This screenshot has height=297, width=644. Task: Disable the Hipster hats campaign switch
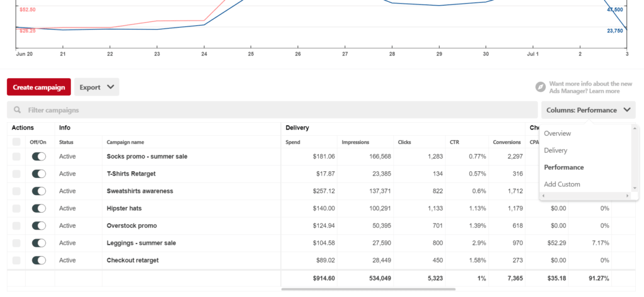38,208
